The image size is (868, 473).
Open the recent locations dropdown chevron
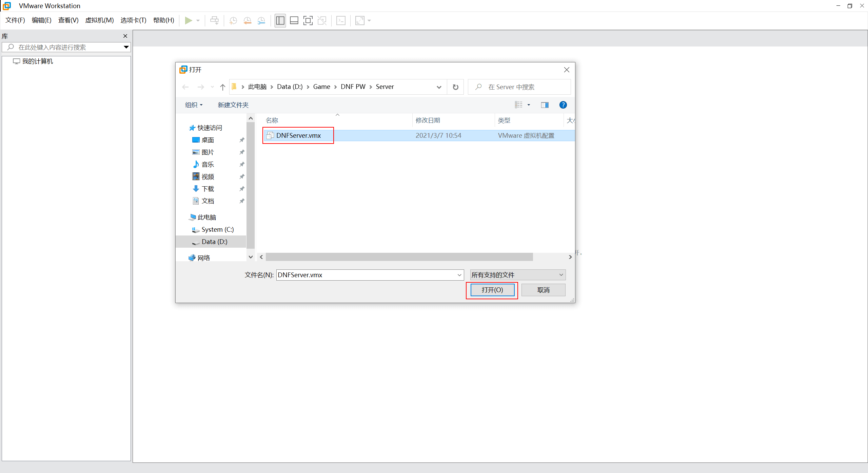point(212,87)
